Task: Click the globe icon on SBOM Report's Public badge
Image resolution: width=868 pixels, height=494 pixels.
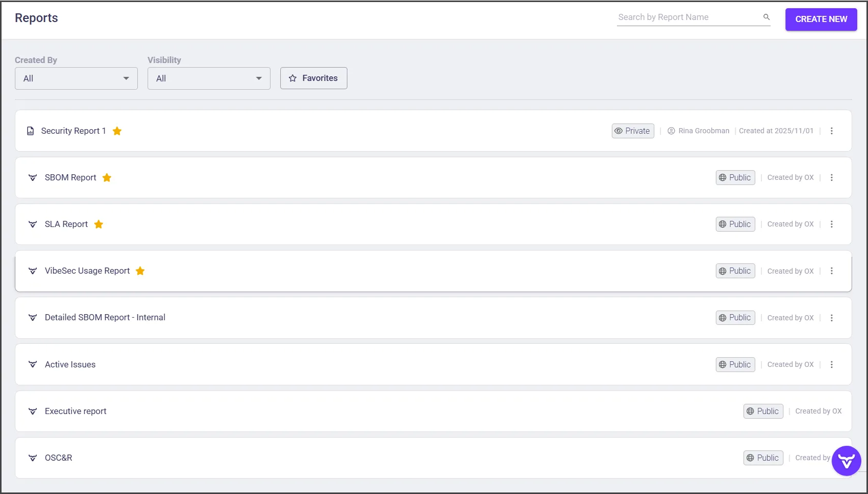Action: coord(722,177)
